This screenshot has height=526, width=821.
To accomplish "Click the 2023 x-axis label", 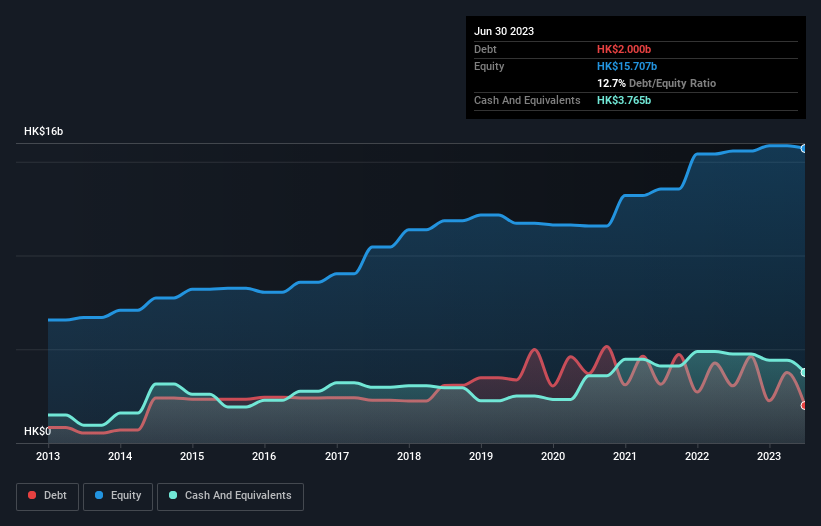I will pos(769,456).
